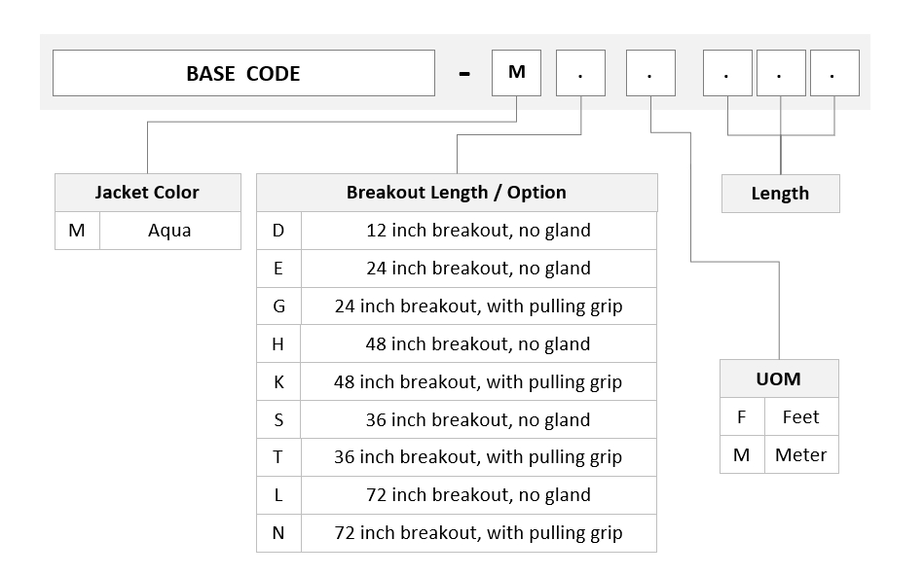Choose 12 inch breakout, no gland row

[x=457, y=231]
